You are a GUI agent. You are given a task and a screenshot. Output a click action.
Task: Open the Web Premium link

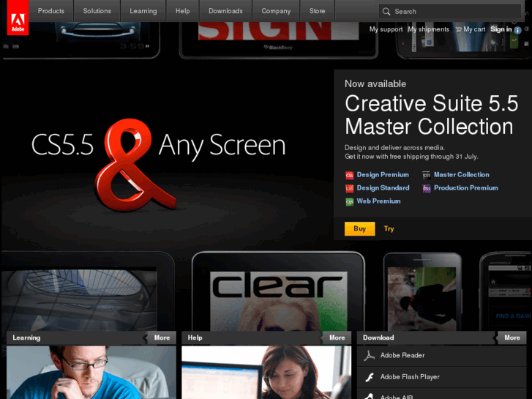pos(378,201)
